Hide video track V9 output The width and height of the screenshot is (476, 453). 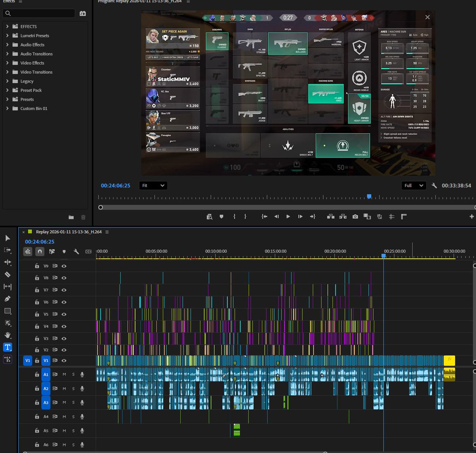point(64,266)
